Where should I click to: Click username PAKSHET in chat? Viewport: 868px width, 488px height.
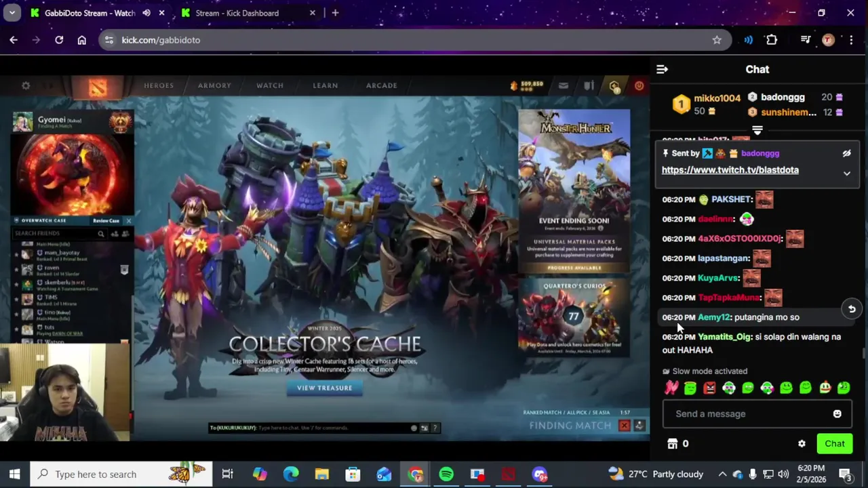pos(732,199)
